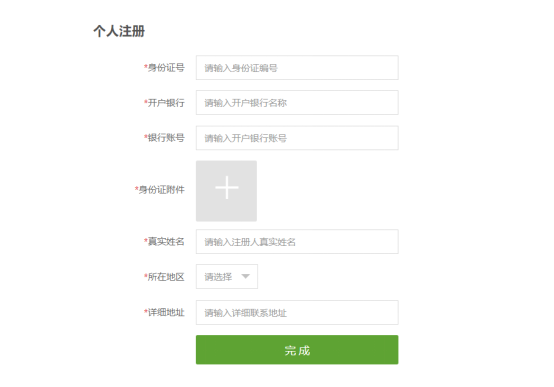Open the 所在地区 请选择 combo box

227,276
